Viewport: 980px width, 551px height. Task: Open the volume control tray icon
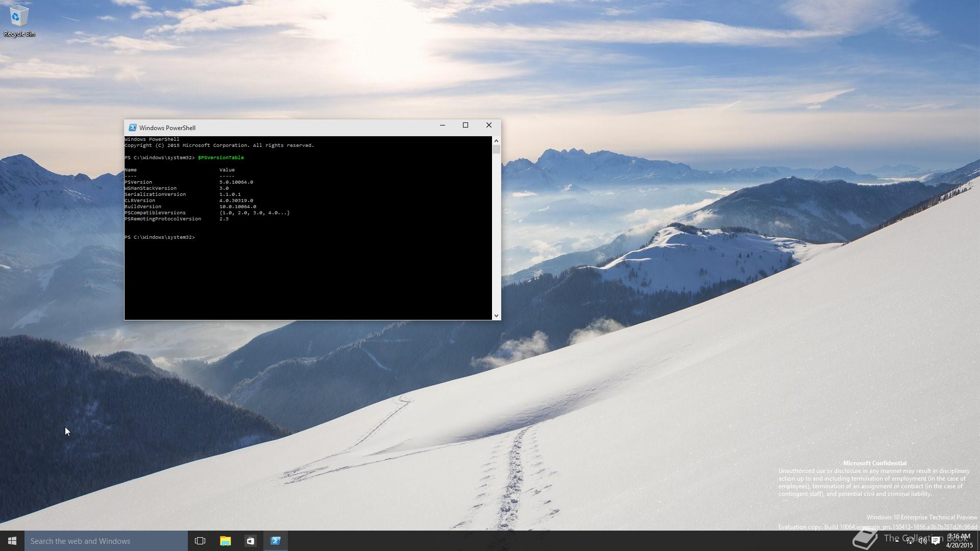[x=923, y=541]
